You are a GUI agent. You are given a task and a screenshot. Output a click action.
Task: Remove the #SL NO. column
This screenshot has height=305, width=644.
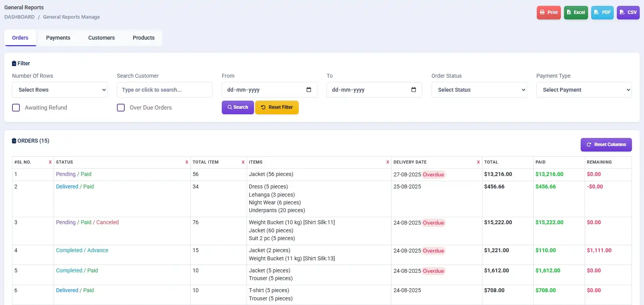click(x=50, y=162)
